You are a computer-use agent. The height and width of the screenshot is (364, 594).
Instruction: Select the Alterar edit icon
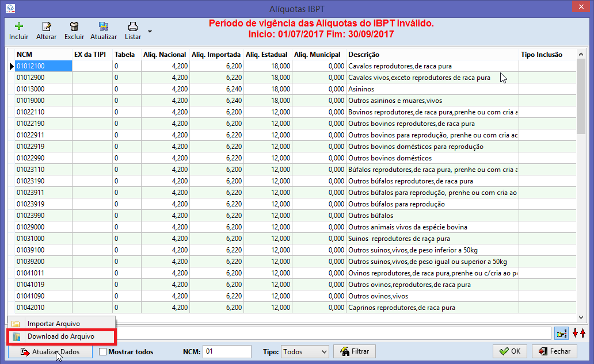[x=46, y=26]
